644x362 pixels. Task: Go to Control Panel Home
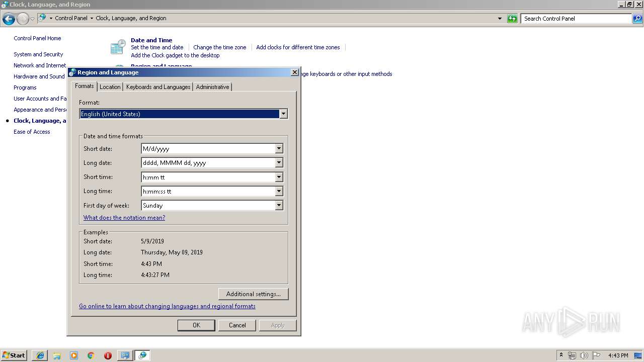pos(37,38)
